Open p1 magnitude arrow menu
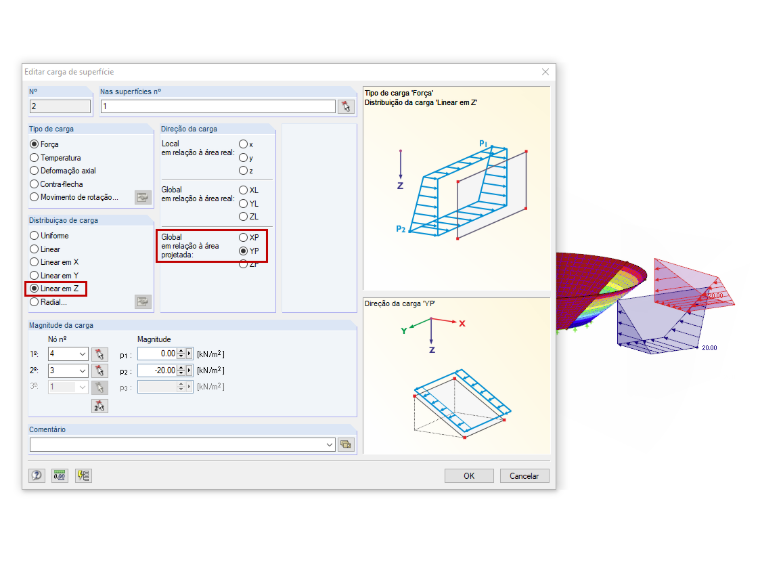 (x=189, y=354)
